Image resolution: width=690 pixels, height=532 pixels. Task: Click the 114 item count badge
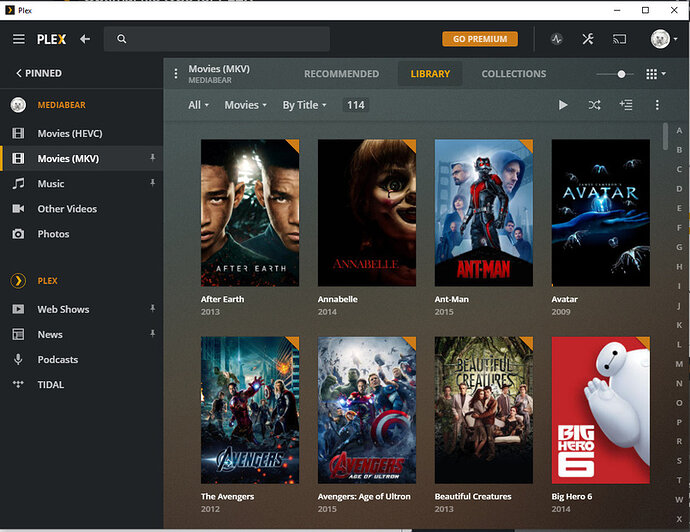[356, 105]
